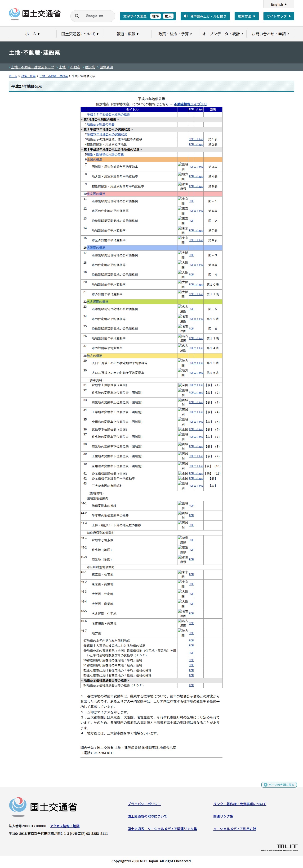Open the PDF for row 54 価格形成要因等の概要
Image resolution: width=303 pixels, height=868 pixels.
click(x=191, y=685)
